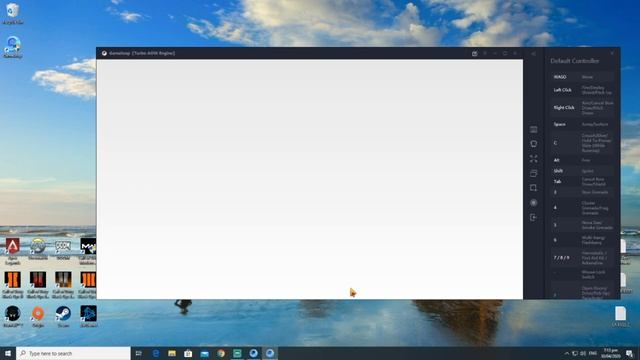
Task: Click the Default Controller heading
Action: pos(574,61)
